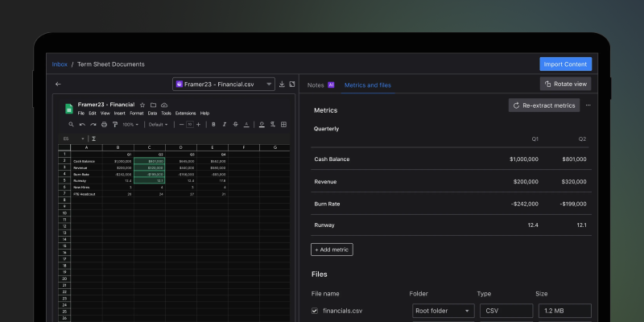Click the sigma function icon in formula bar

click(x=93, y=138)
